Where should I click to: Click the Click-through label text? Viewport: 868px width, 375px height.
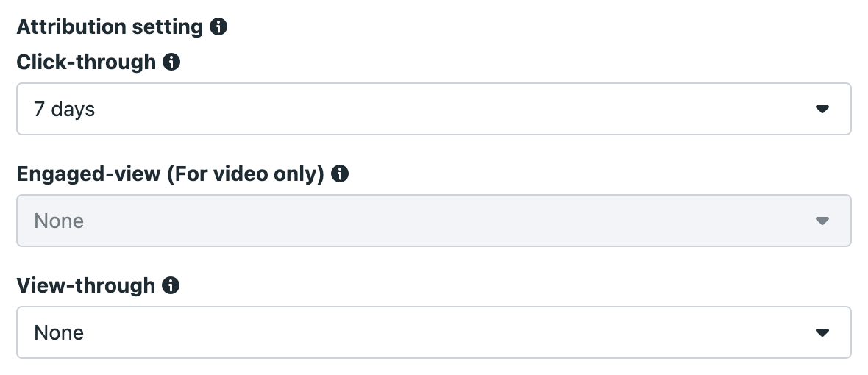(x=86, y=62)
